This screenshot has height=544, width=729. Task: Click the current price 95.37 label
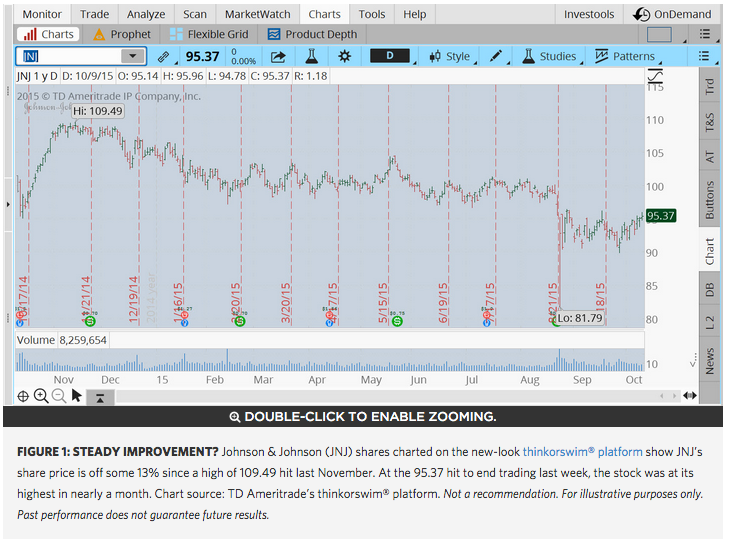tap(661, 216)
